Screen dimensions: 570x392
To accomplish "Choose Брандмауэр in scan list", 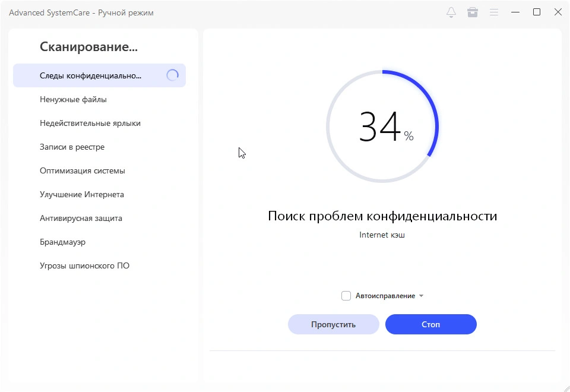I will coord(62,242).
